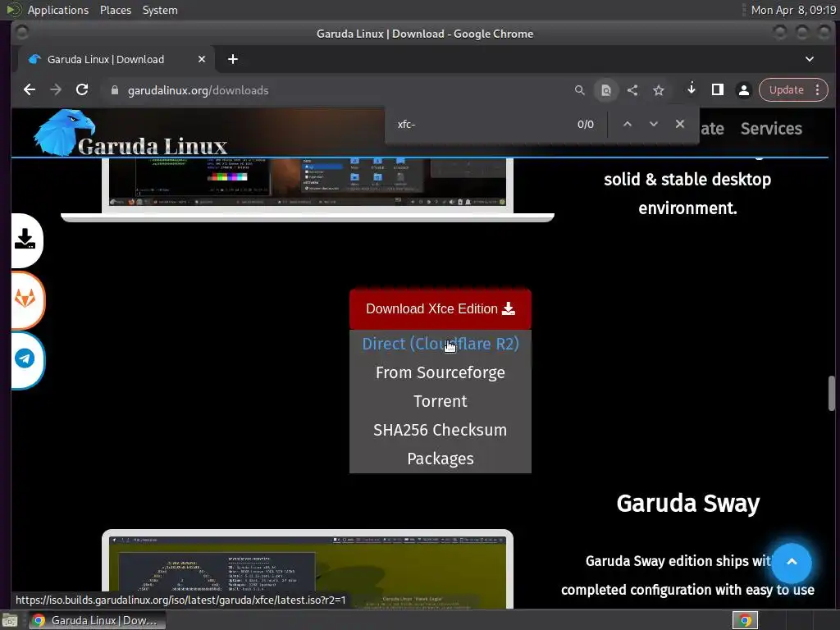Open the Telegram side icon
The image size is (840, 630).
25,359
